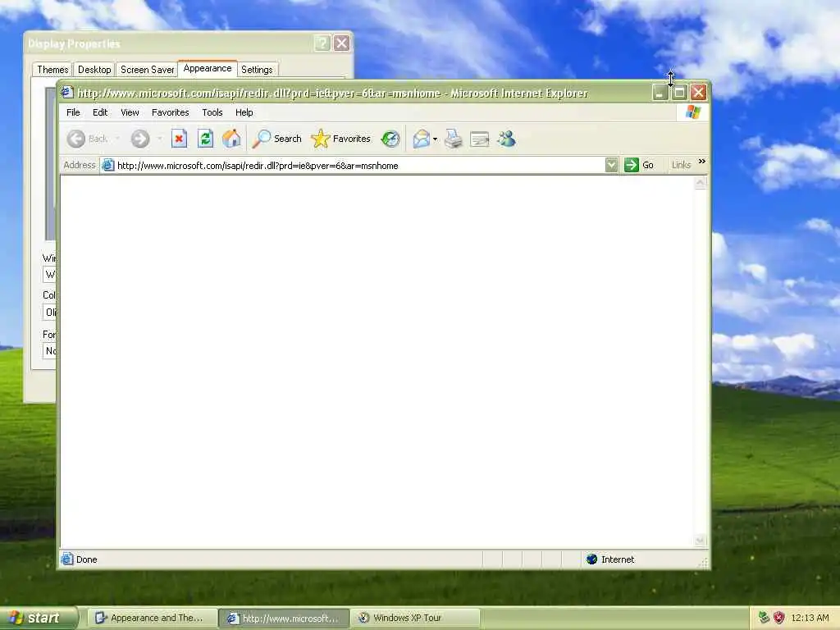This screenshot has width=840, height=630.
Task: Select the microsoft.com taskbar button
Action: pyautogui.click(x=284, y=619)
